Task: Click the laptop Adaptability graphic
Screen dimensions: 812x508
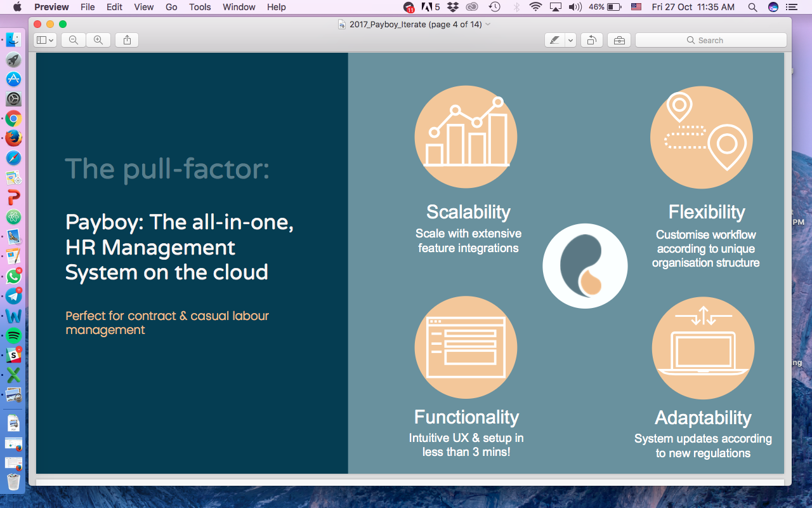Action: coord(703,347)
